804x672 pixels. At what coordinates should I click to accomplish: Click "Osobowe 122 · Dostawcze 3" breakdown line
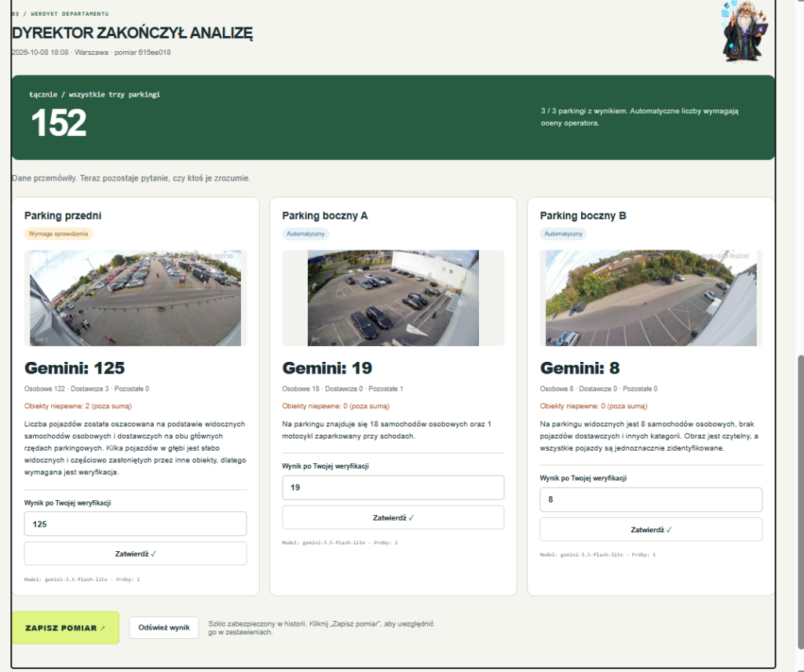pos(86,389)
